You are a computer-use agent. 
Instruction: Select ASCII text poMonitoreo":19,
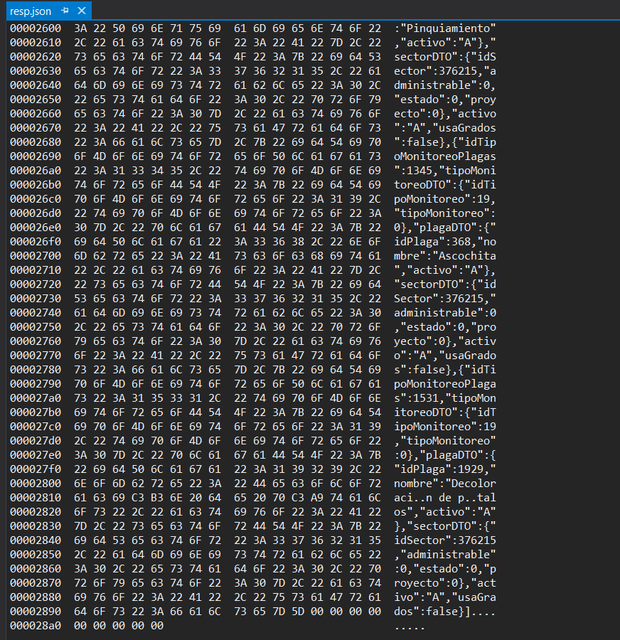[445, 199]
